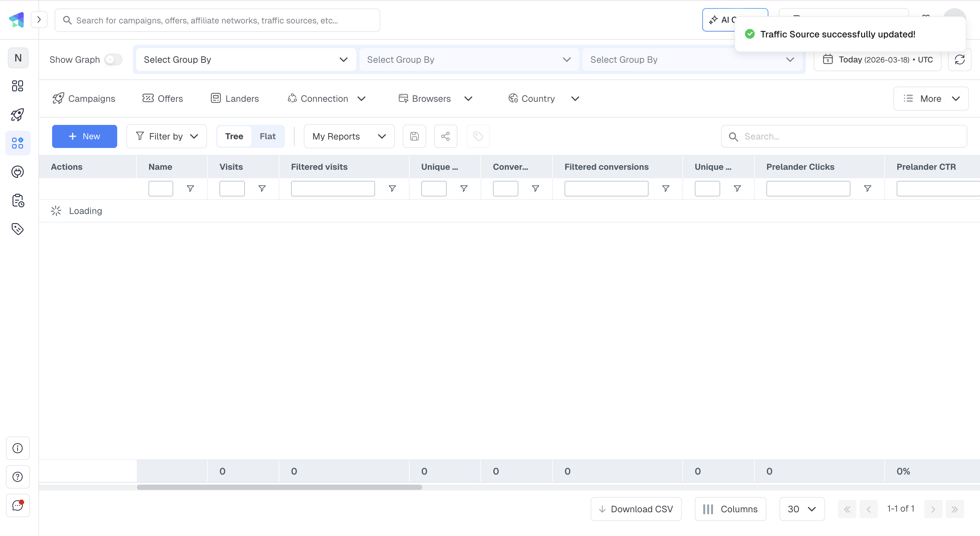Screen dimensions: 980x536
Task: Open the clipboard logs icon in sidebar
Action: (x=18, y=201)
